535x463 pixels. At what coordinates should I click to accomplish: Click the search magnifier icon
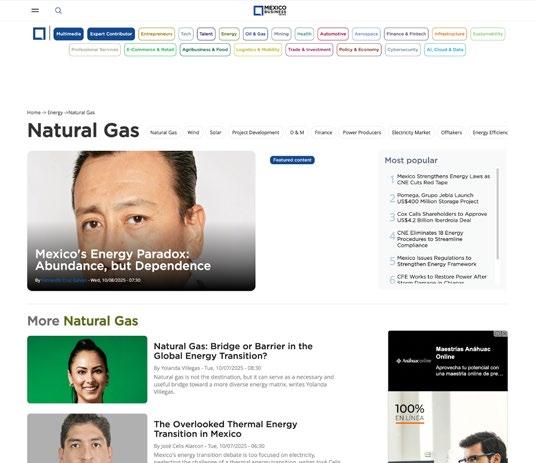58,11
